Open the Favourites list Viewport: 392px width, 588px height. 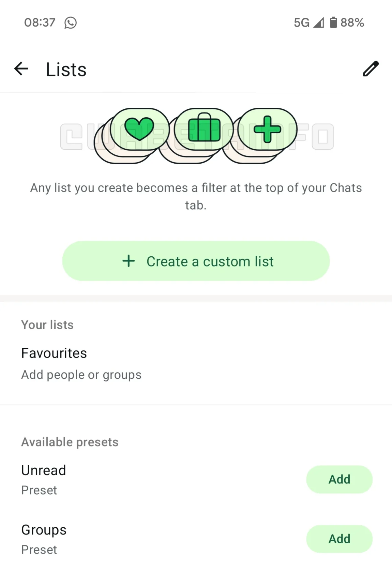pos(196,363)
